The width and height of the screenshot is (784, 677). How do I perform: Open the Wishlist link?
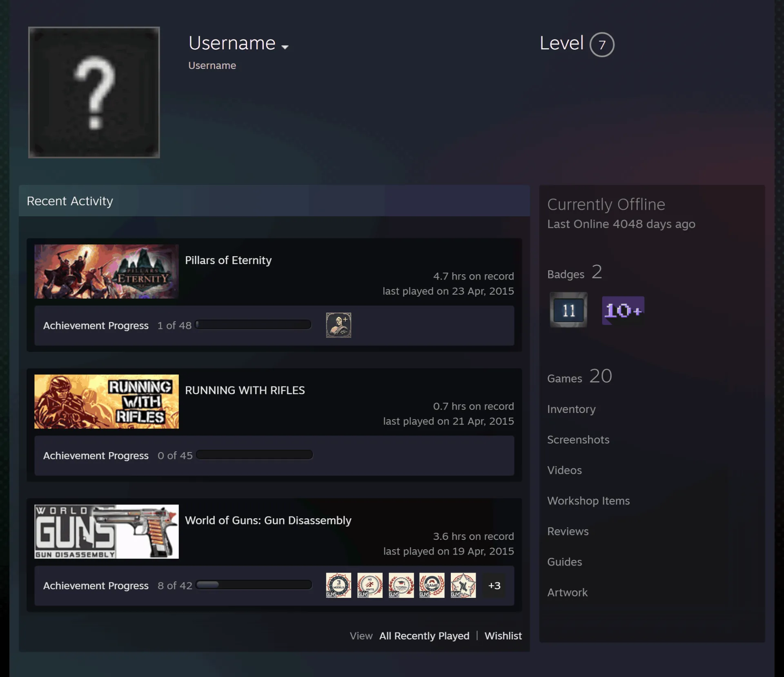pos(503,636)
